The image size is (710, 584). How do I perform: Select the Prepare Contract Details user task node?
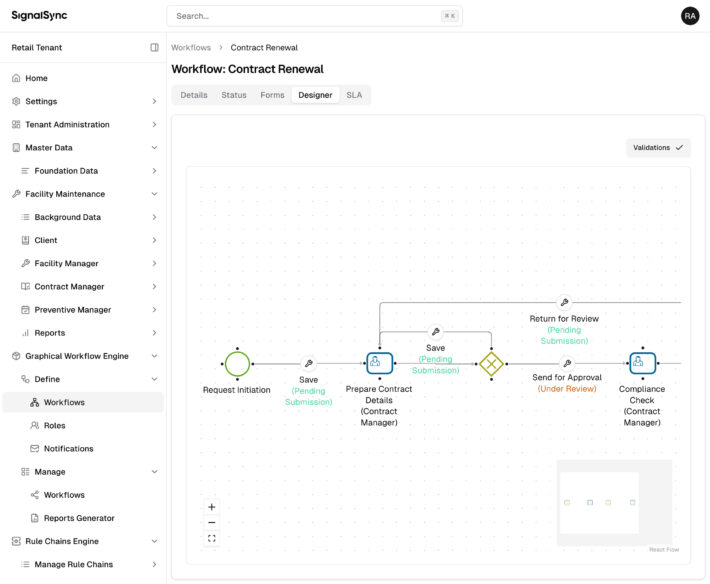pos(379,363)
